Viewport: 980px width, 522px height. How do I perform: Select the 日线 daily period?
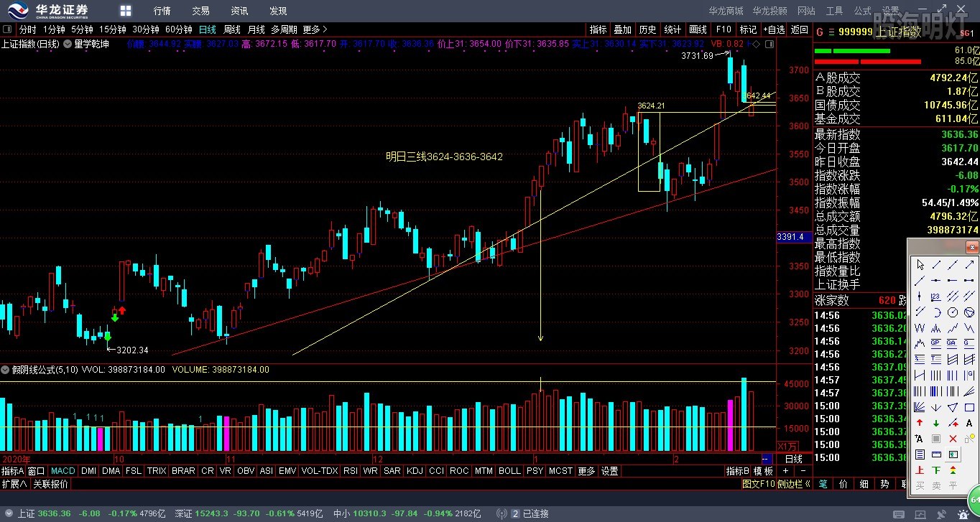coord(208,29)
